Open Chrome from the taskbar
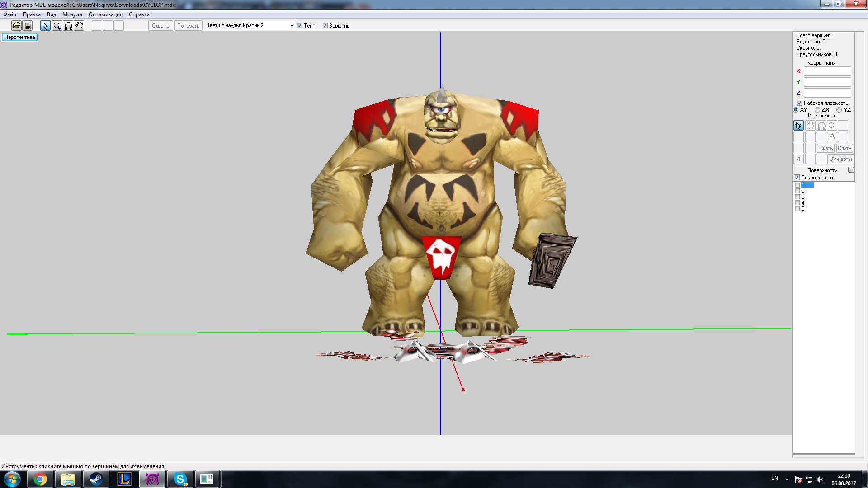 click(40, 479)
